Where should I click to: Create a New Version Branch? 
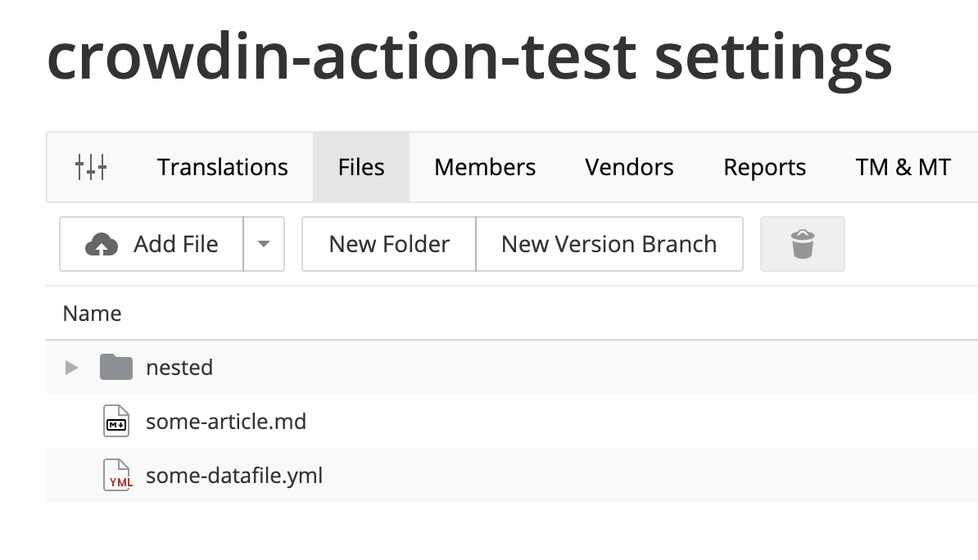pyautogui.click(x=609, y=244)
